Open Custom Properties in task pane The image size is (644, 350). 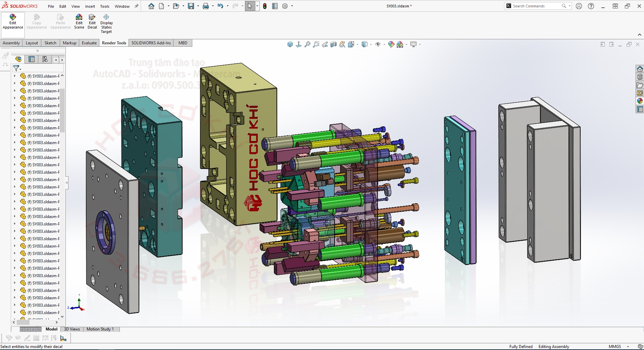point(640,109)
